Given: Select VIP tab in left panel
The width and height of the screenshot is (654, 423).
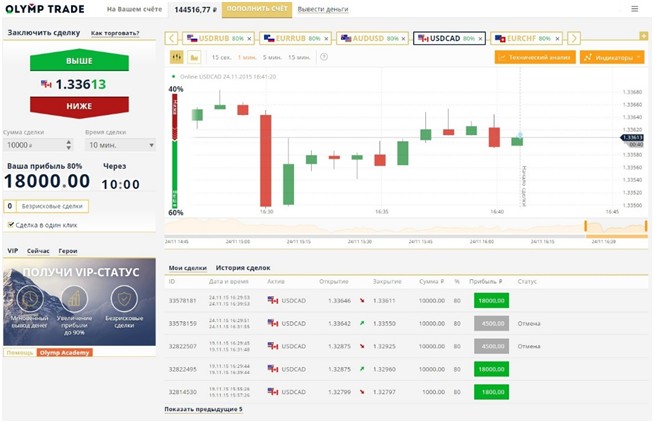Looking at the screenshot, I should pos(13,251).
